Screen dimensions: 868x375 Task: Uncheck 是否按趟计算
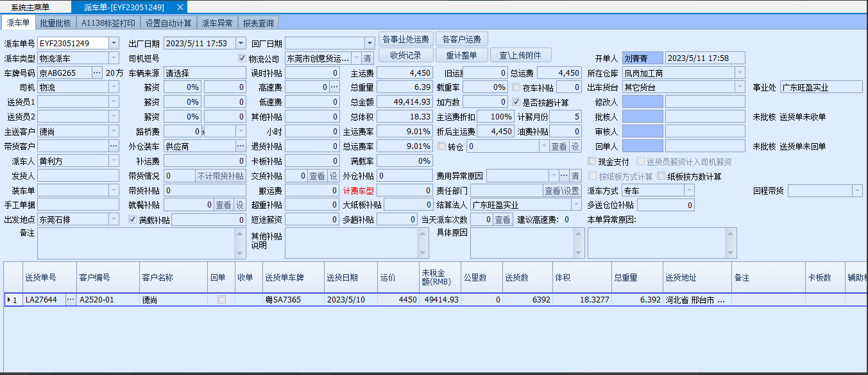click(x=516, y=102)
